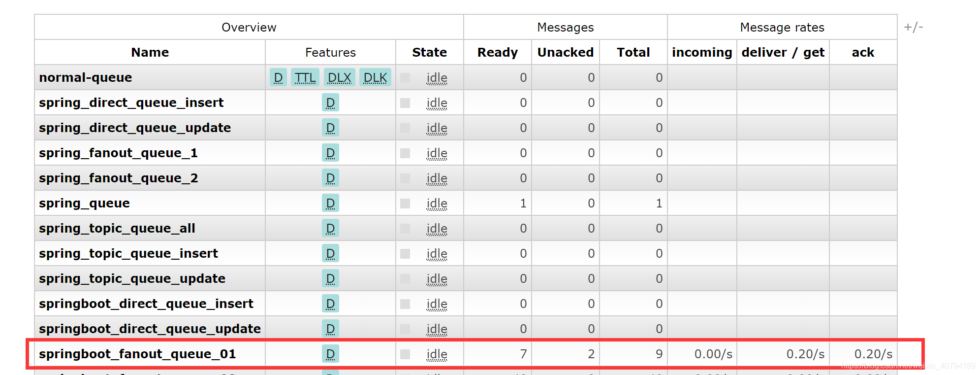Click the D badge for spring_topic_queue_update
The height and width of the screenshot is (375, 980).
click(x=330, y=278)
